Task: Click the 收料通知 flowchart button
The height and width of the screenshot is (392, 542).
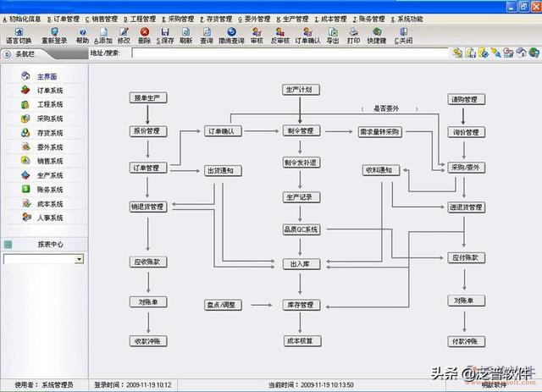Action: 380,170
